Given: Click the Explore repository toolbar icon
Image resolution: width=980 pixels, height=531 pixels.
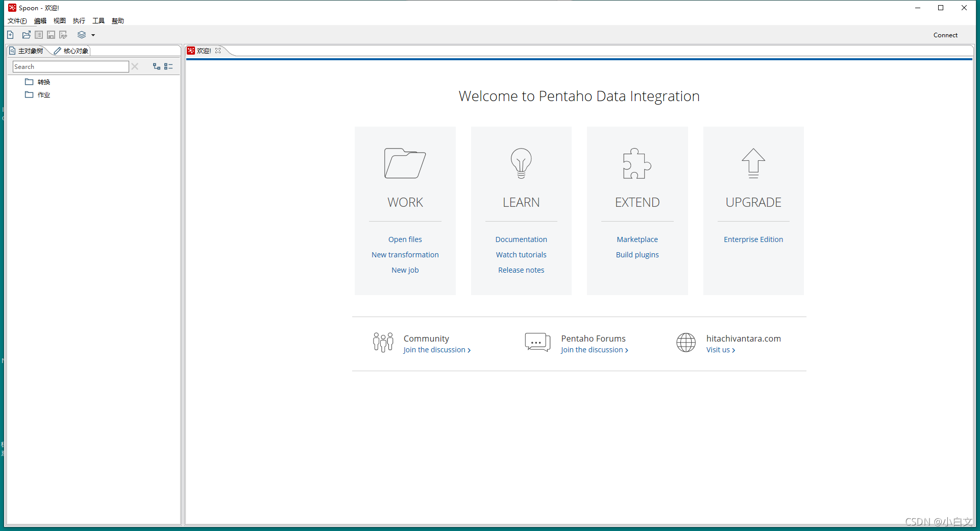Looking at the screenshot, I should tap(39, 35).
